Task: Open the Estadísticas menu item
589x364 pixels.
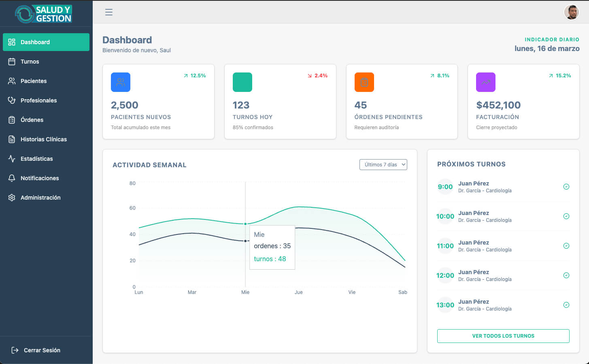Action: point(36,159)
